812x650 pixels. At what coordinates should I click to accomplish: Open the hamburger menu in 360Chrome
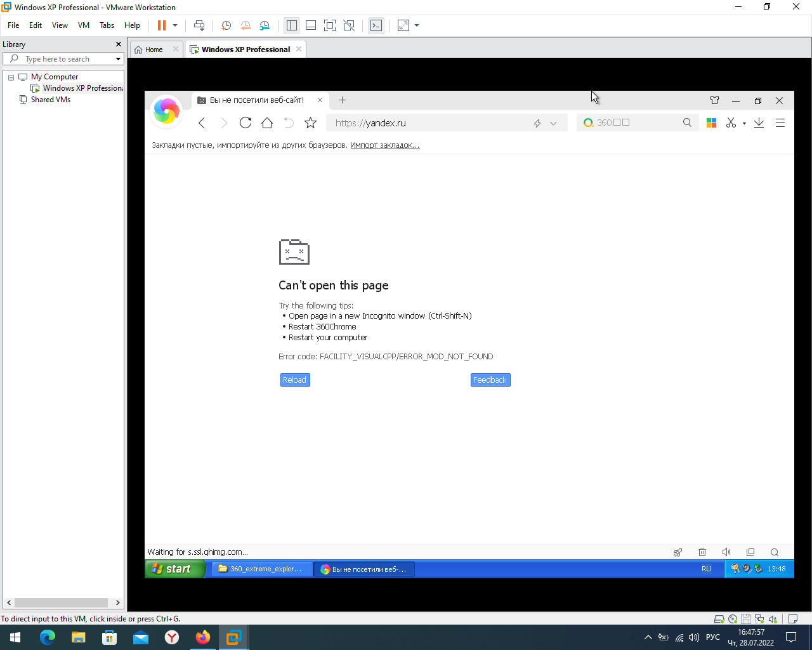pyautogui.click(x=780, y=123)
